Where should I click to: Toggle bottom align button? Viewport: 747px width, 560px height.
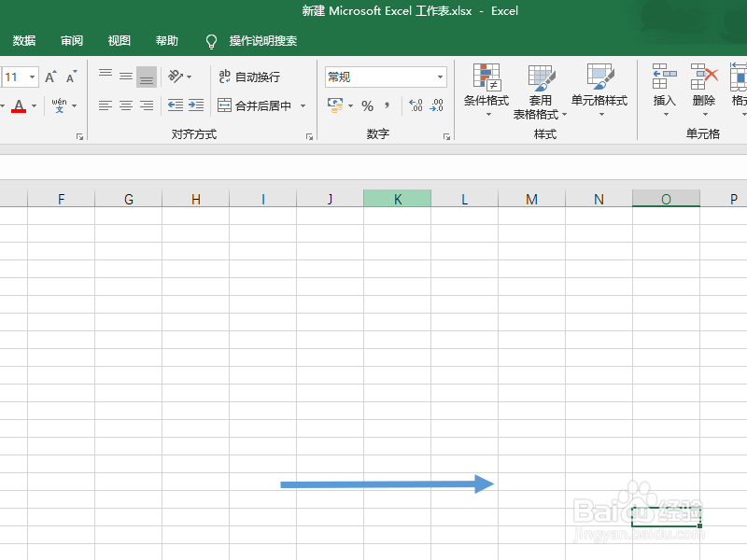click(147, 77)
